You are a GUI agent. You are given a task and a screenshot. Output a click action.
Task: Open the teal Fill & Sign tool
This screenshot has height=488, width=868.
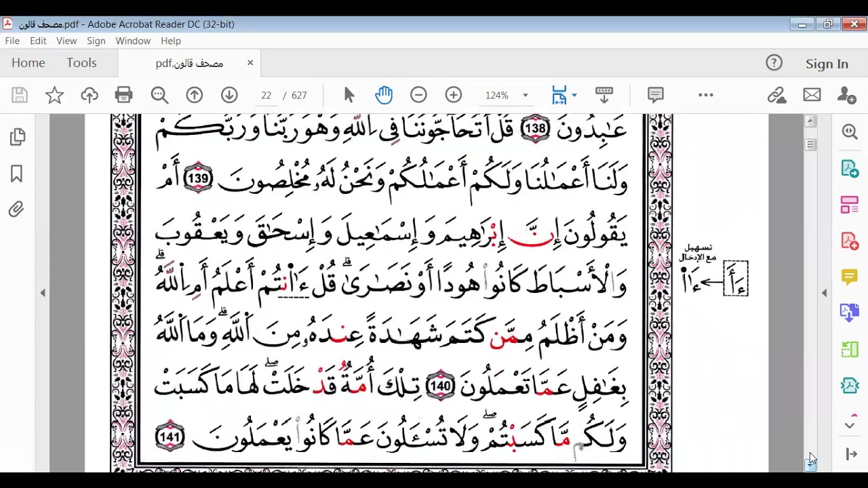coord(850,385)
